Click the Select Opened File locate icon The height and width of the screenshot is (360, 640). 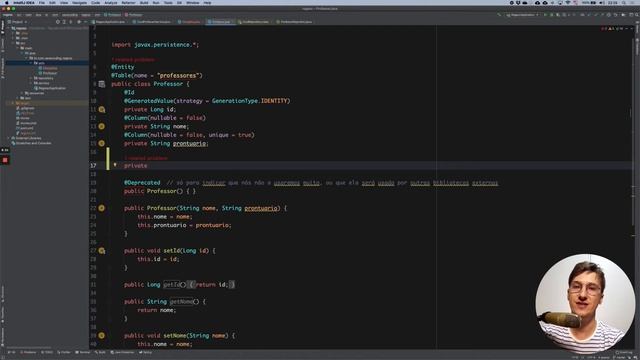58,22
